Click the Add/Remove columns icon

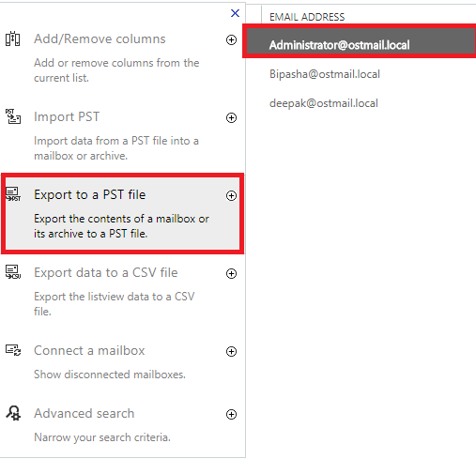[13, 38]
